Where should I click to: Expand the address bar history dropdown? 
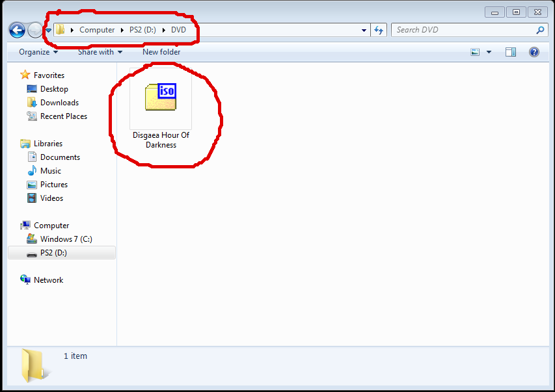[364, 30]
